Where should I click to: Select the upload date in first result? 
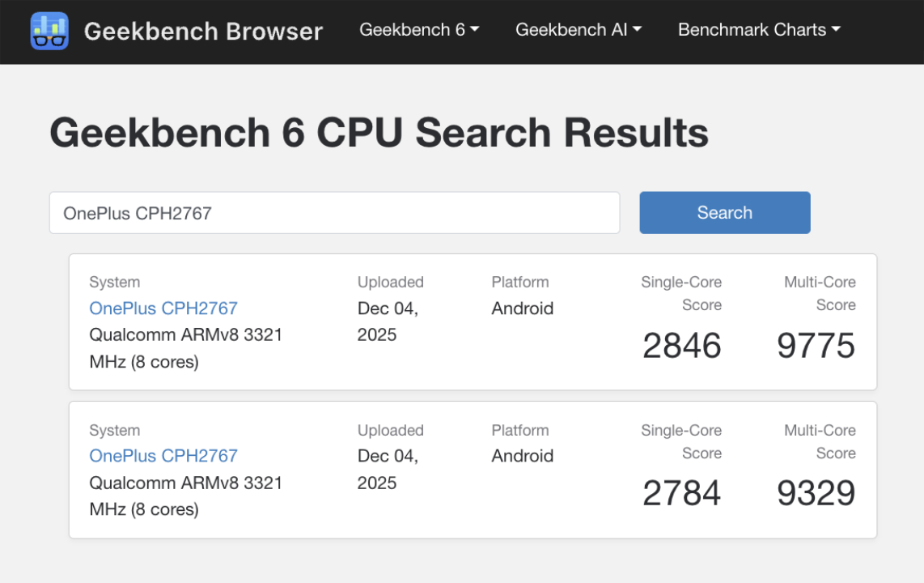click(x=388, y=321)
